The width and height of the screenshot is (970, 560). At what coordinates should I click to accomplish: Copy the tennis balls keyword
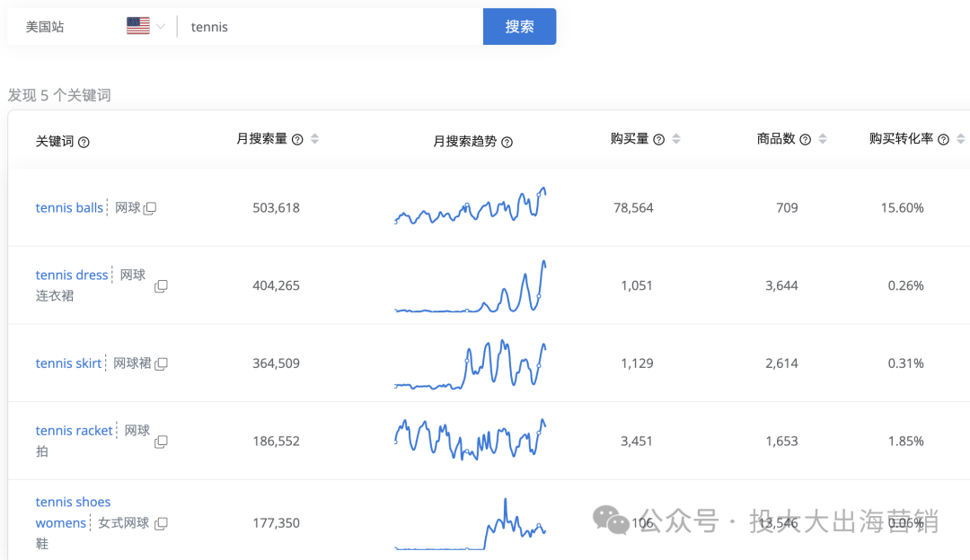tap(150, 208)
